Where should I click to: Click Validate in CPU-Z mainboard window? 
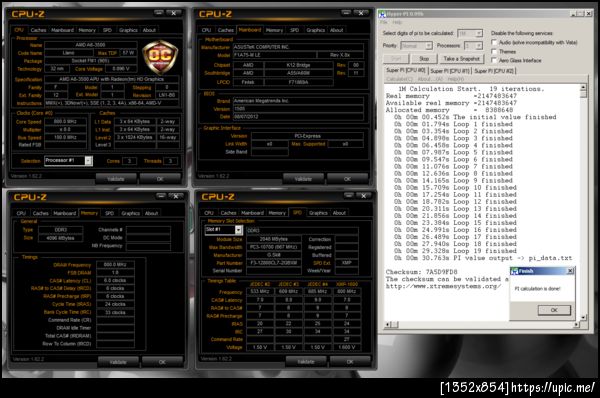(303, 179)
